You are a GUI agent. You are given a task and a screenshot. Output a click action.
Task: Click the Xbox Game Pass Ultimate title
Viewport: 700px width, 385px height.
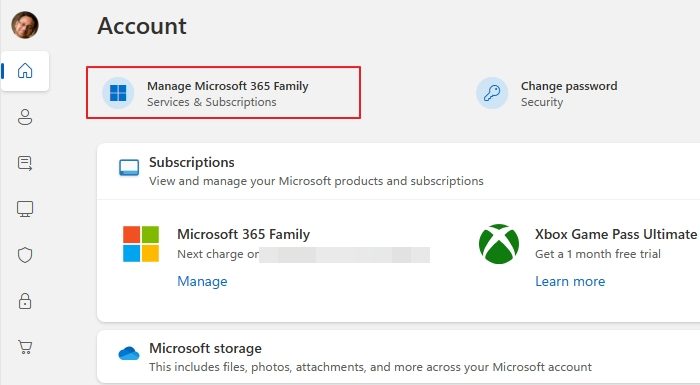point(616,234)
